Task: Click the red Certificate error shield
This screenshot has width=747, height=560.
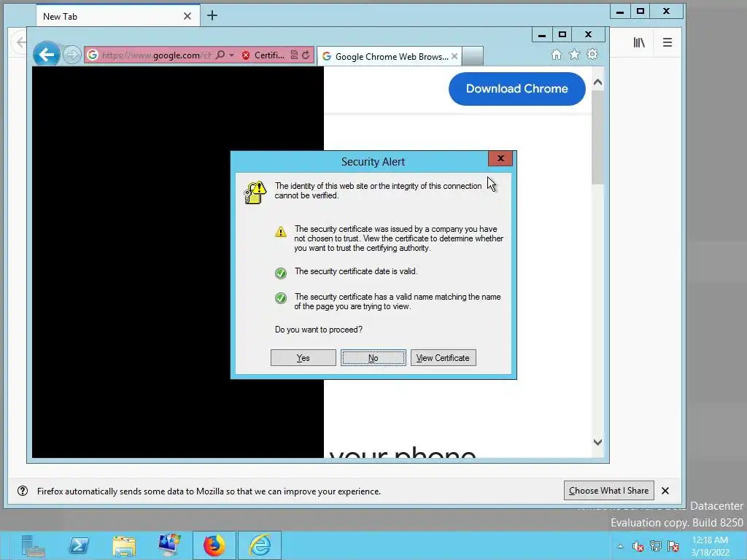Action: pos(246,55)
